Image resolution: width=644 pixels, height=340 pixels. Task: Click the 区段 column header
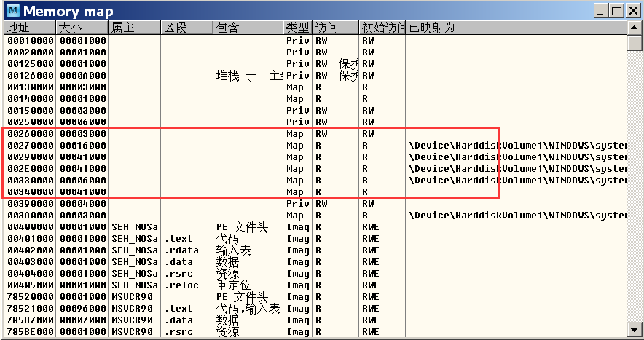(x=186, y=28)
